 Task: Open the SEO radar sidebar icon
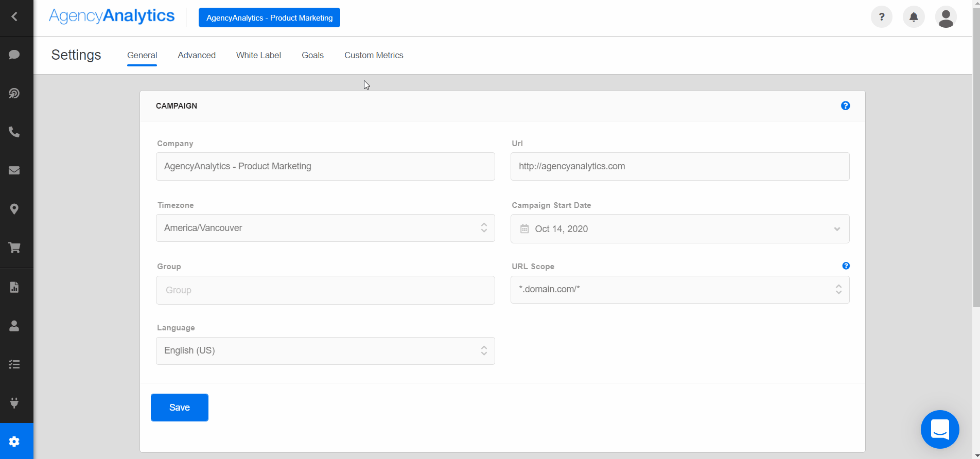click(14, 93)
